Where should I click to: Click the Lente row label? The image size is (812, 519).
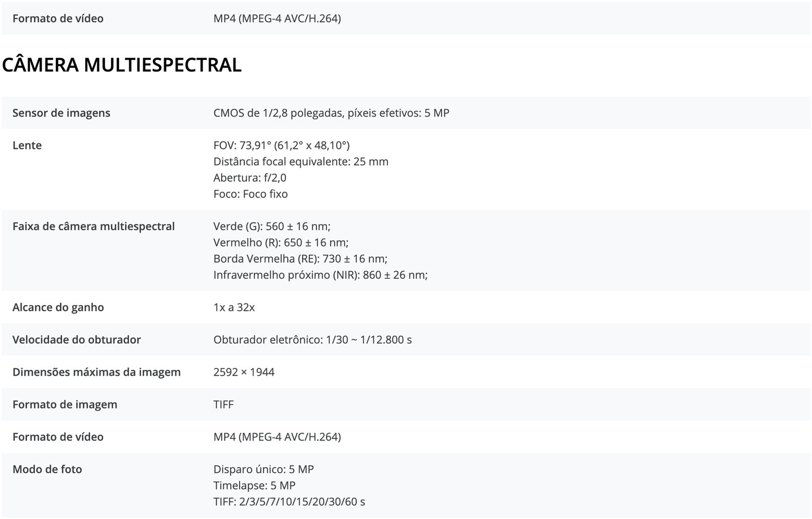pyautogui.click(x=27, y=146)
